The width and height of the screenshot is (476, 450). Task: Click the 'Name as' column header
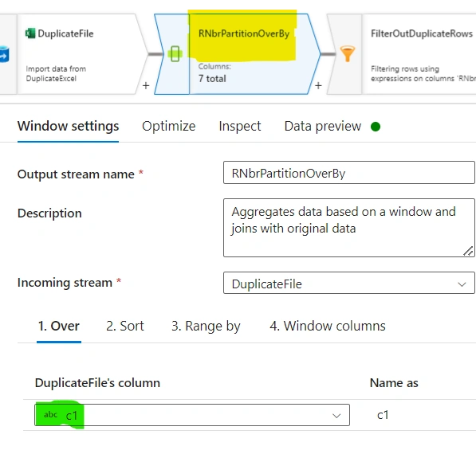tap(394, 383)
